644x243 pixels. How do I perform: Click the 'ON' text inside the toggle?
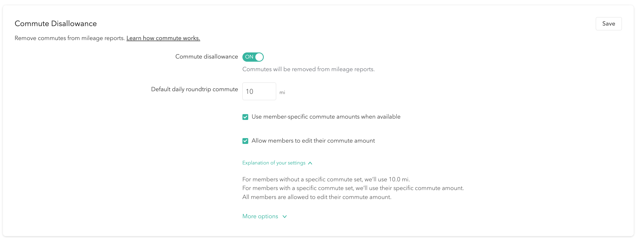249,57
